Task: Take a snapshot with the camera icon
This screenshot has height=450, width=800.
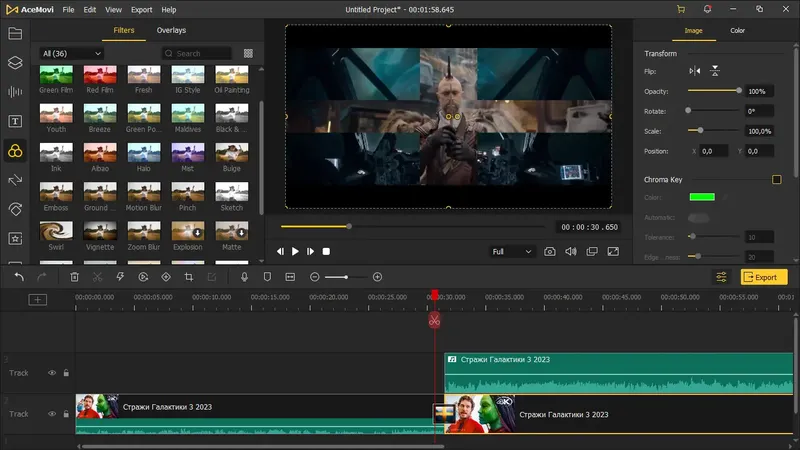Action: (550, 252)
